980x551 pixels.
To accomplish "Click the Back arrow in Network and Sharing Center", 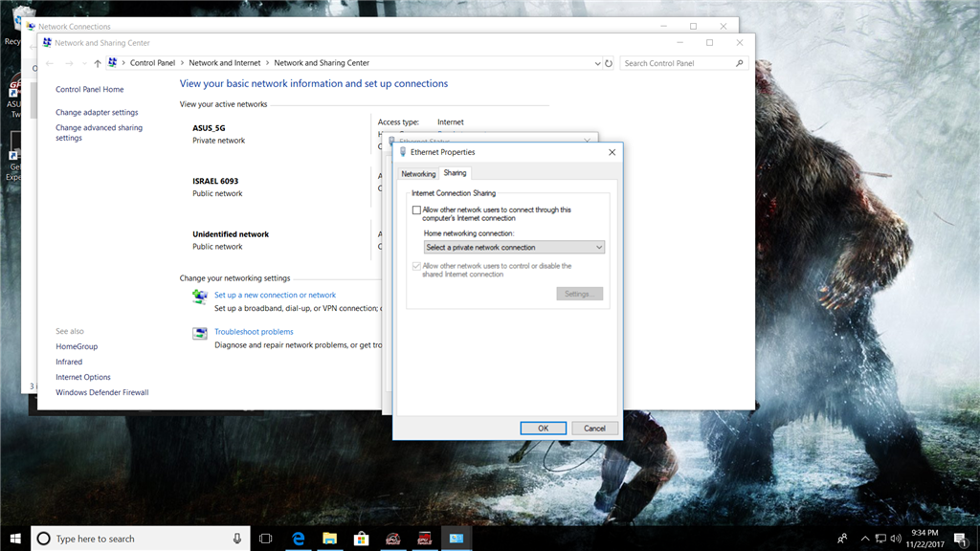I will point(50,63).
